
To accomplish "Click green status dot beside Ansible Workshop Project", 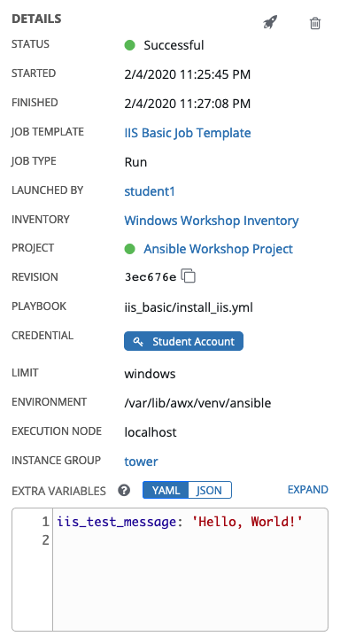I will (x=130, y=249).
